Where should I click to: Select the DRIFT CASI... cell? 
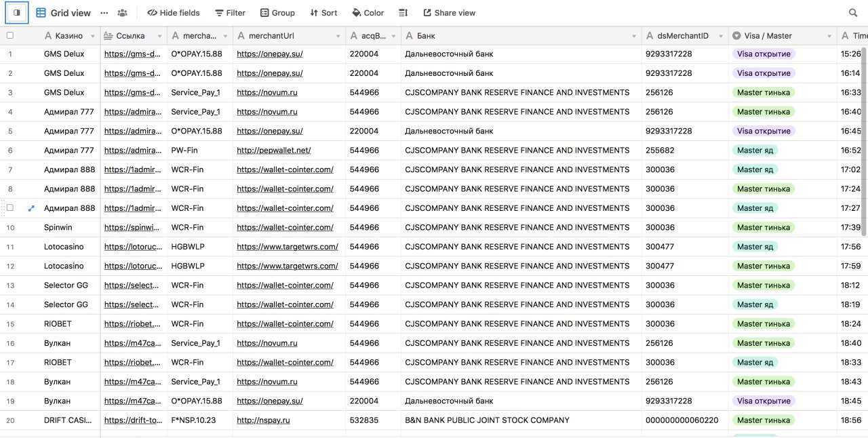(x=66, y=420)
